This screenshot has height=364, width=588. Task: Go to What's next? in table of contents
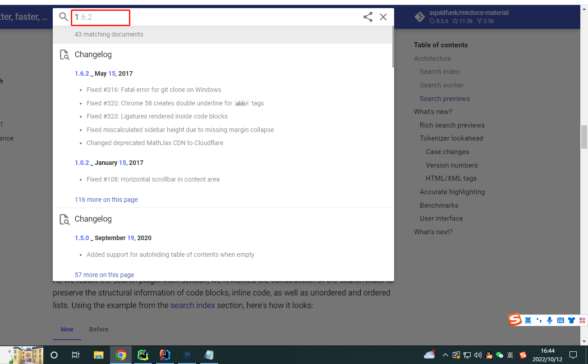point(433,232)
